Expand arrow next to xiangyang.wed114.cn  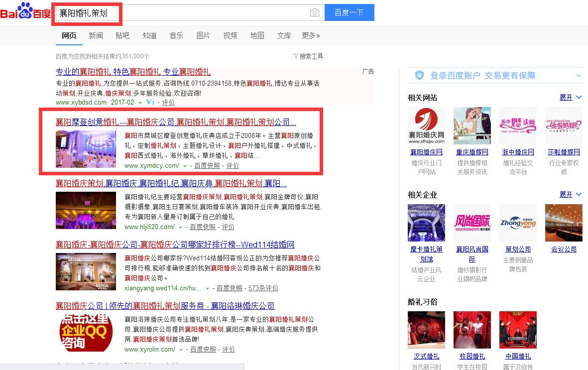[x=207, y=288]
